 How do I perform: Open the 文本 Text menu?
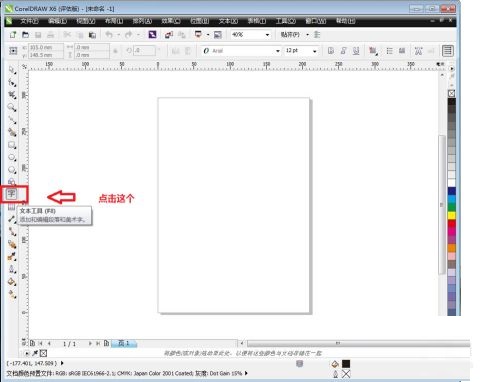tap(228, 21)
